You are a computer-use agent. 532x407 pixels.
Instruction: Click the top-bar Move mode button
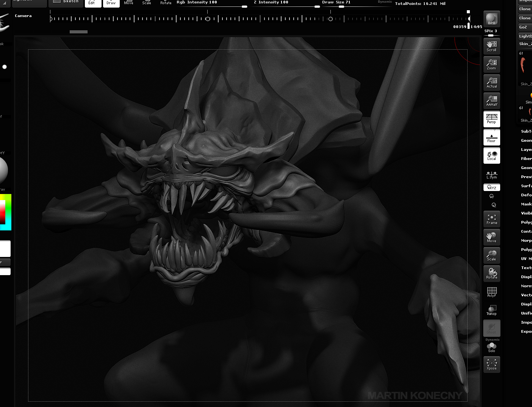[128, 3]
